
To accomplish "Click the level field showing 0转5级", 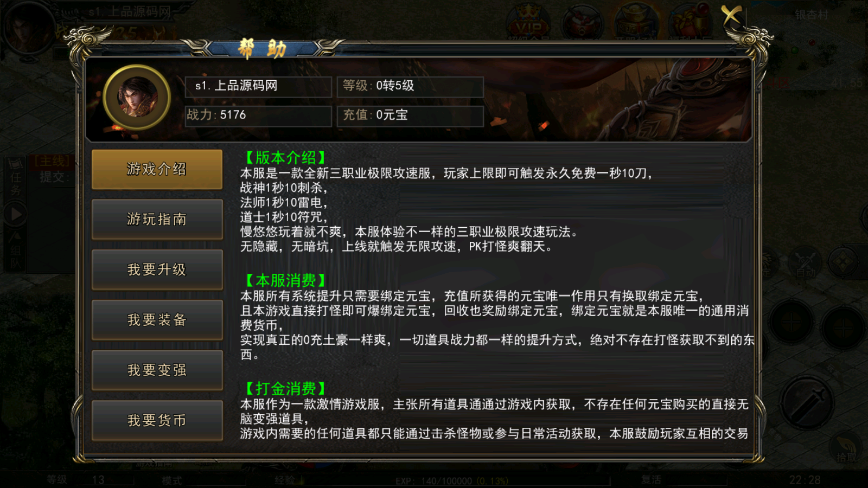I will [410, 86].
